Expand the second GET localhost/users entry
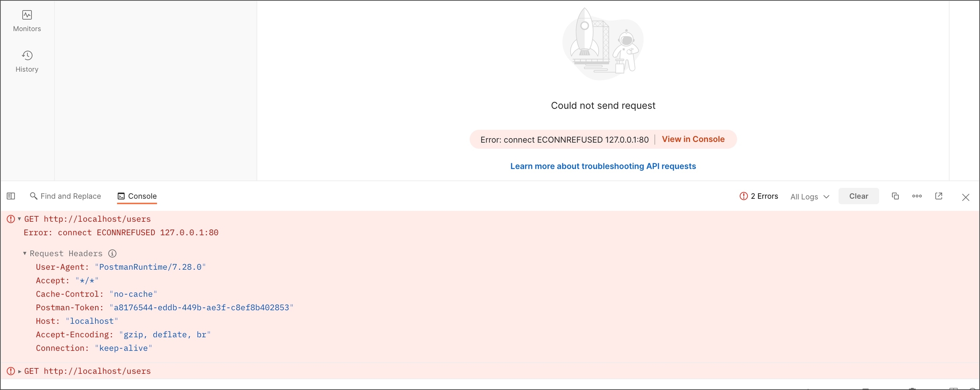980x390 pixels. point(20,371)
